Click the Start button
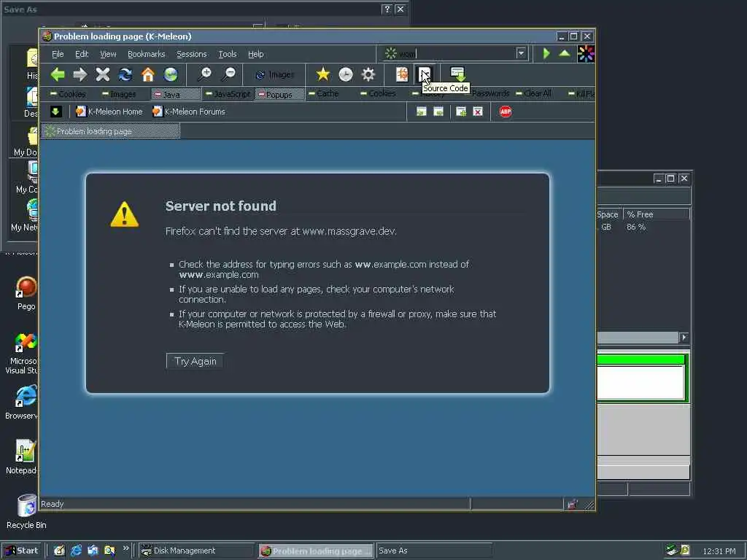Viewport: 747px width, 560px height. point(21,551)
